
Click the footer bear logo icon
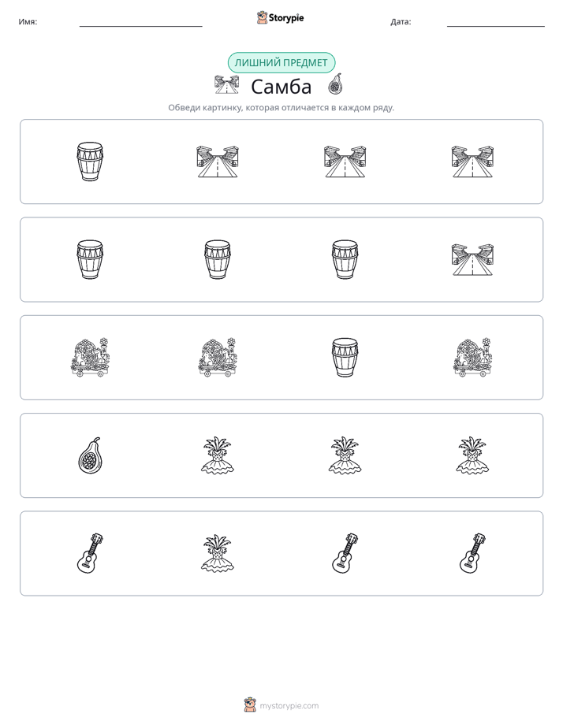click(x=250, y=705)
